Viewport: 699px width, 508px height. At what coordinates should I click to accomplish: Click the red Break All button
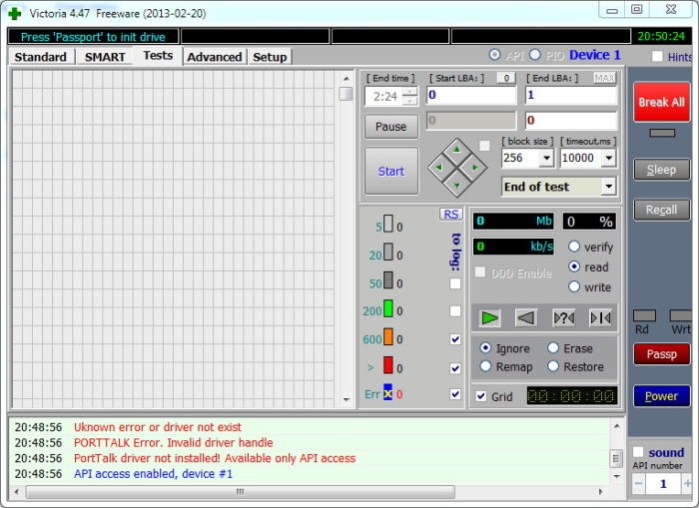click(x=662, y=102)
